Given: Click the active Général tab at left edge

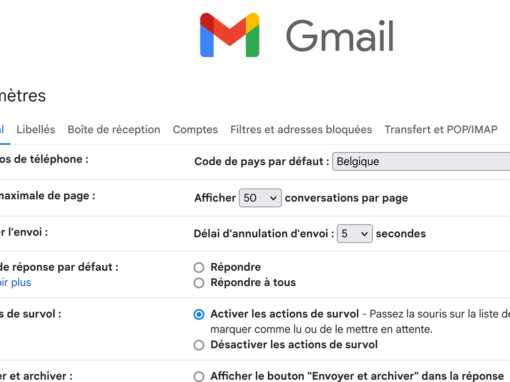Looking at the screenshot, I should coord(2,129).
